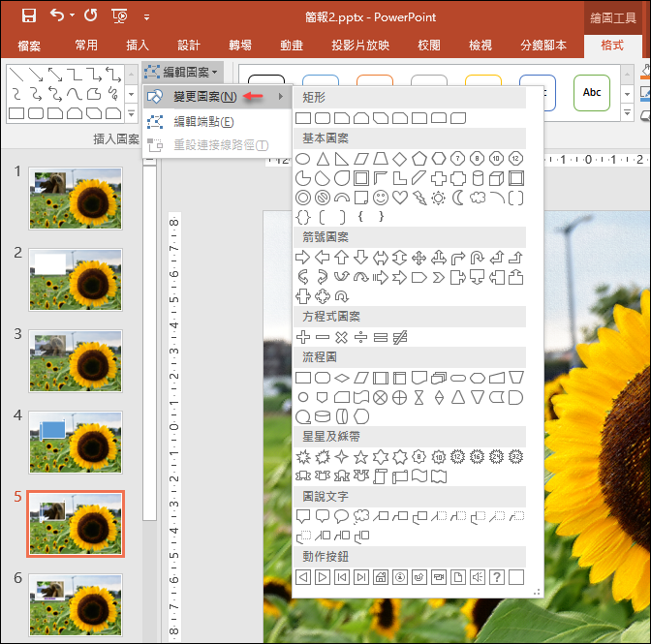The image size is (651, 644).
Task: Open the 動畫 ribbon tab
Action: 291,46
